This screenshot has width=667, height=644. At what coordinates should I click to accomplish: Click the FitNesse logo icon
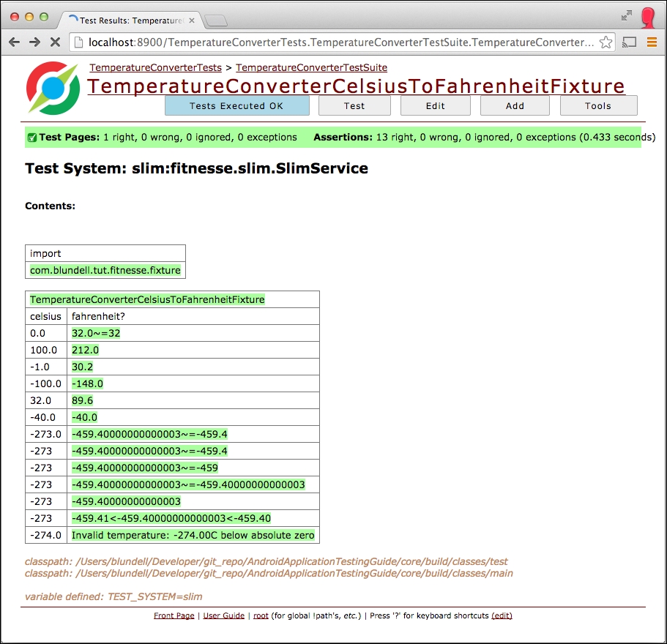(52, 88)
